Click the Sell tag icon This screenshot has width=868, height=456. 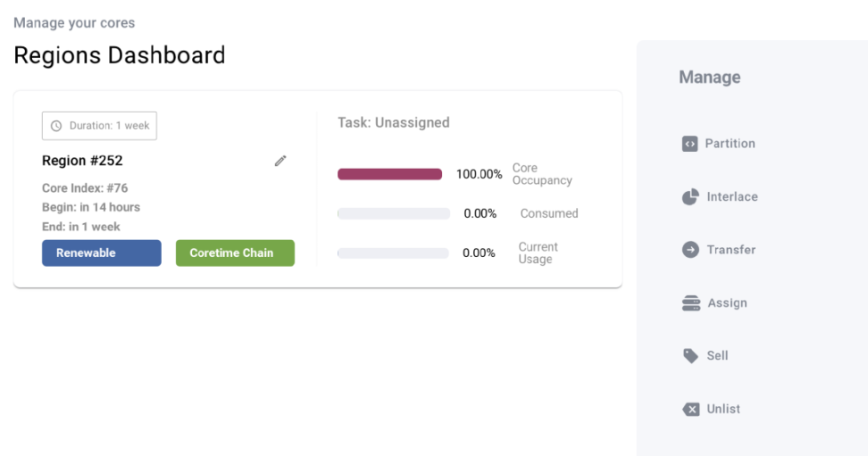(690, 356)
